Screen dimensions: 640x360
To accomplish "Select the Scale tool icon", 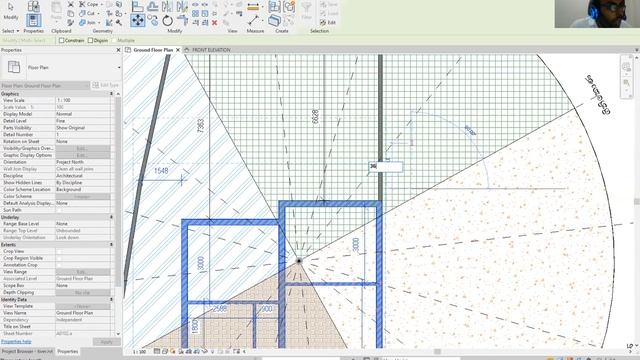I will click(205, 13).
